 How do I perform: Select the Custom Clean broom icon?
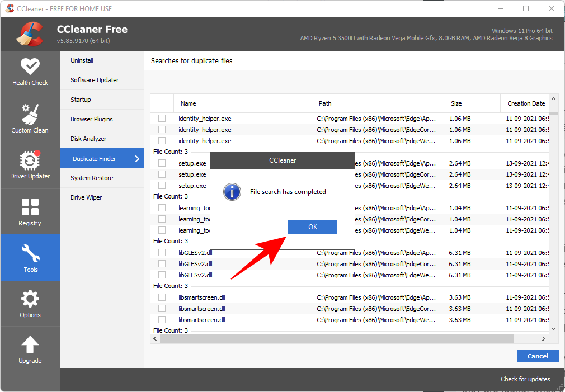(x=30, y=114)
